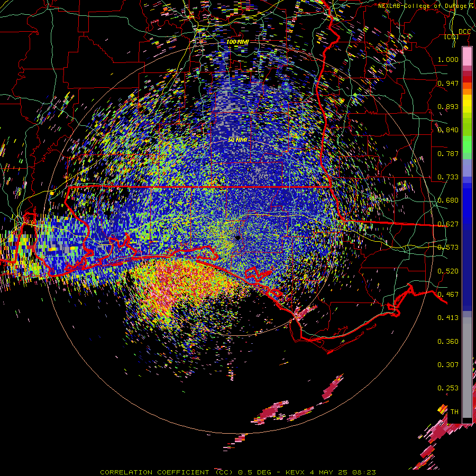Select the 0.573 scale value
The height and width of the screenshot is (476, 476).
click(448, 247)
